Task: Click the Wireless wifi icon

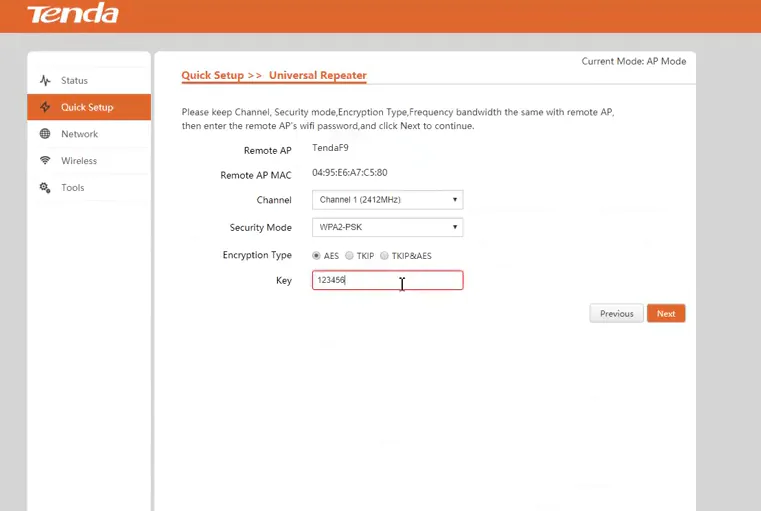Action: [45, 161]
